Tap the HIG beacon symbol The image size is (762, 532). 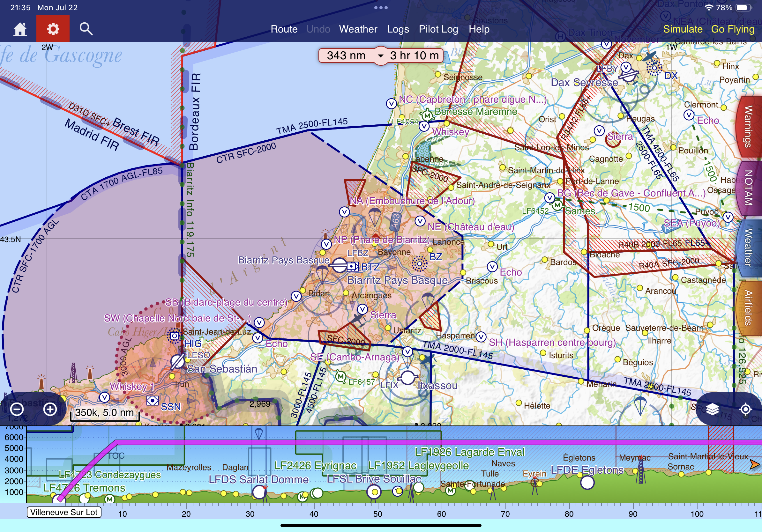(x=174, y=336)
